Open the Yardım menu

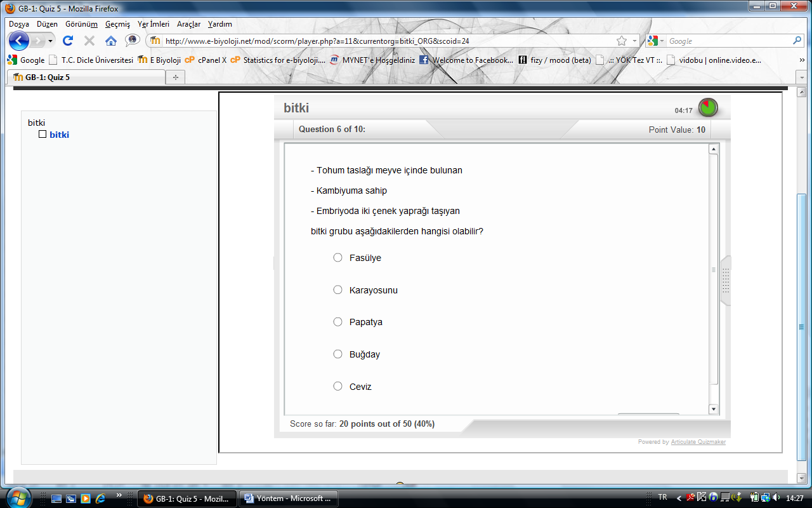[x=219, y=24]
